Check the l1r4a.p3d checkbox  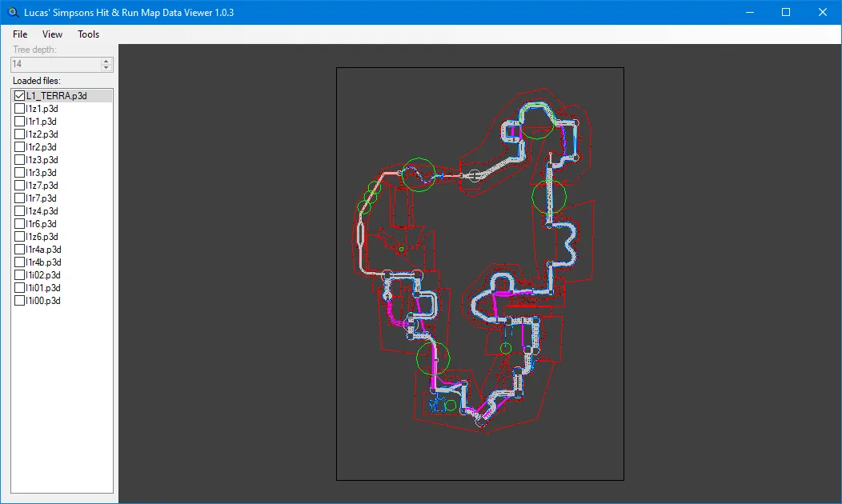[20, 249]
